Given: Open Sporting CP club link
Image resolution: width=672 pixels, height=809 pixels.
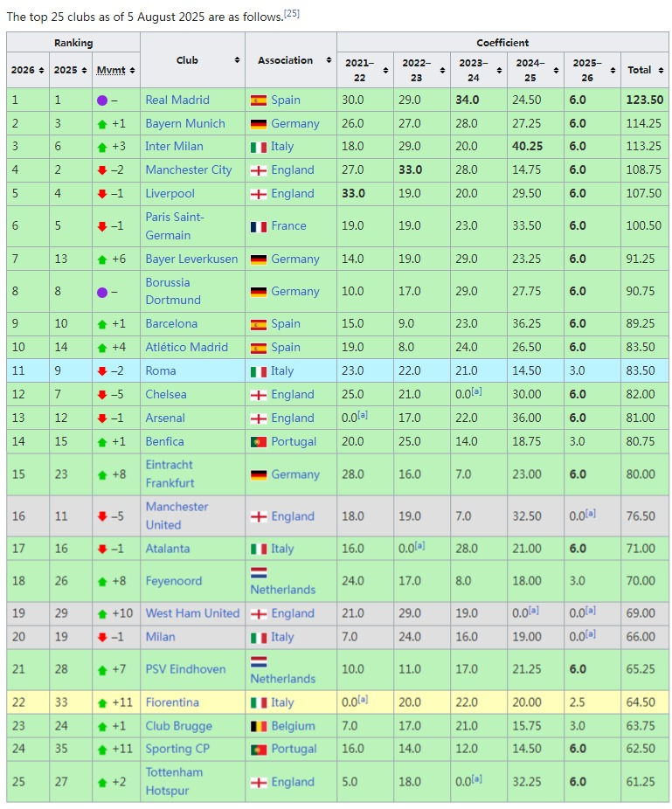Looking at the screenshot, I should pos(177,749).
